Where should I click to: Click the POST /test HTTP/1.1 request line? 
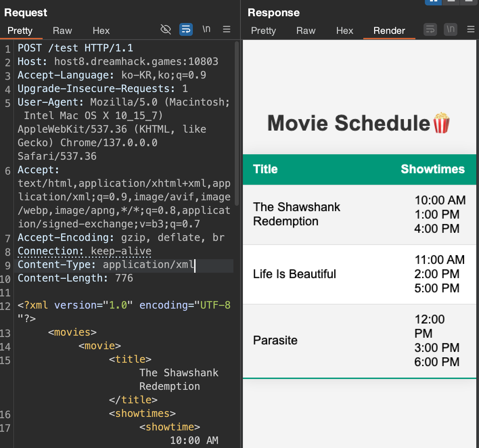point(75,48)
